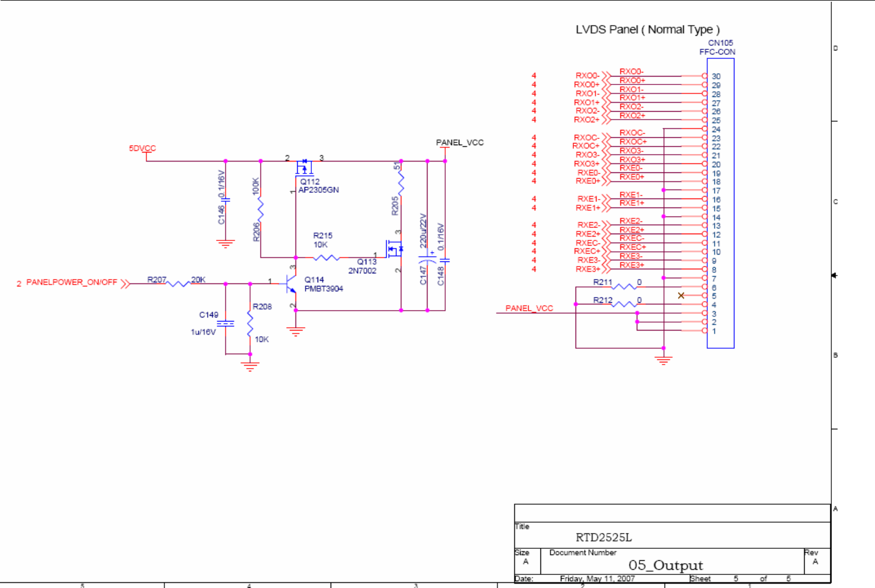Viewport: 875px width, 588px height.
Task: Click the CN105 connector body rectangle
Action: 720,203
